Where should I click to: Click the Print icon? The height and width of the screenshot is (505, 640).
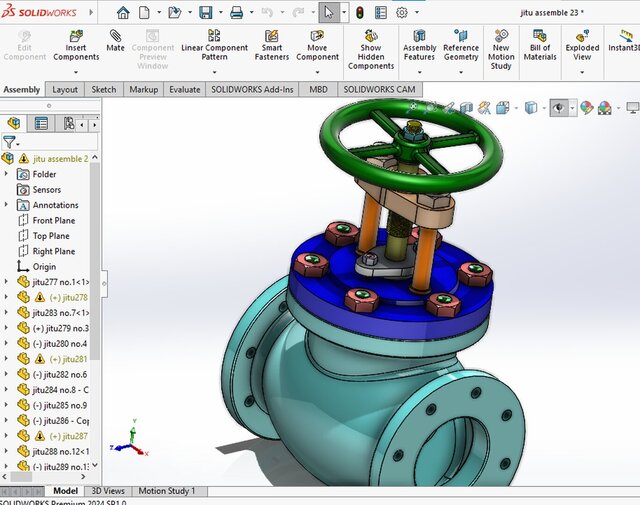236,13
